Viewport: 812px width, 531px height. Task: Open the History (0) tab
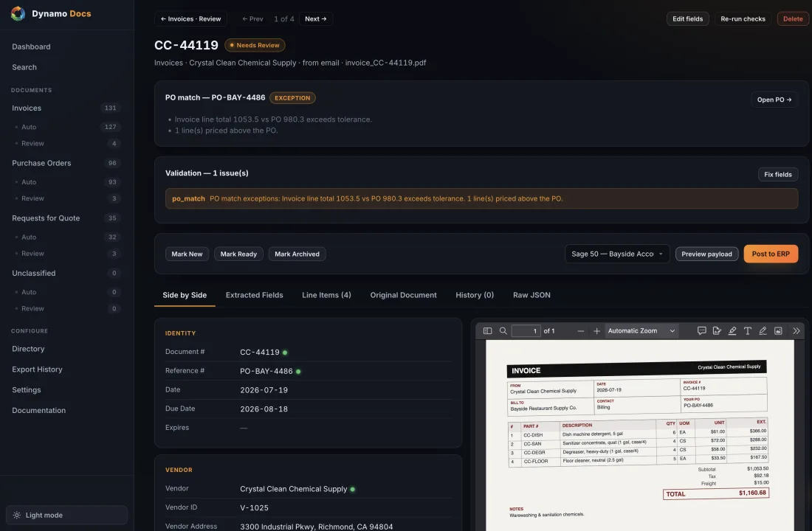(475, 295)
